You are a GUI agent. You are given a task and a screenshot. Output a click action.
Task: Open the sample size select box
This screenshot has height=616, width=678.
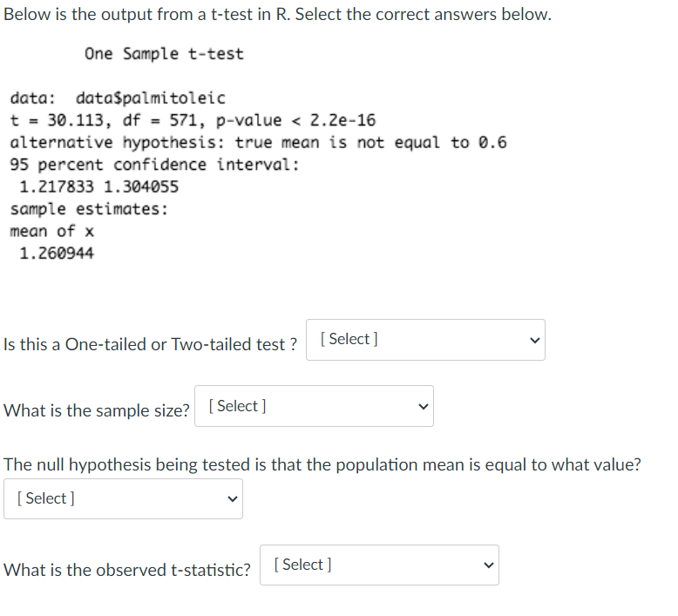pos(314,406)
